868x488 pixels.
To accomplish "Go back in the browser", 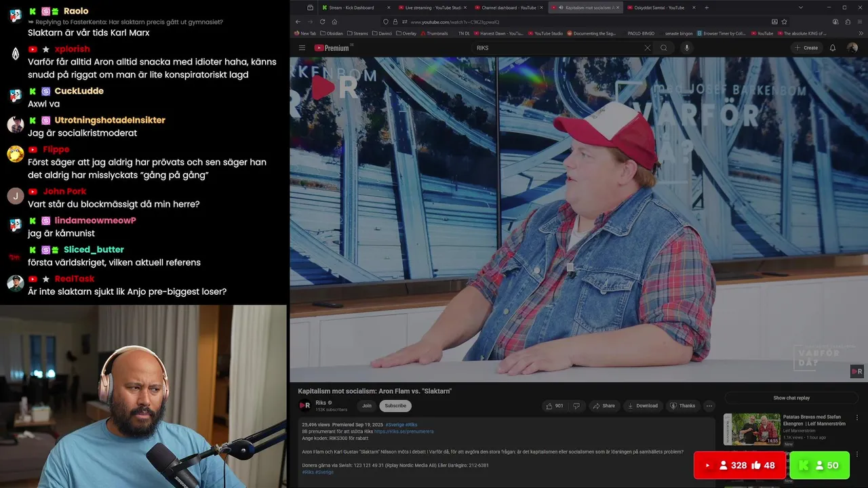I will pyautogui.click(x=298, y=22).
